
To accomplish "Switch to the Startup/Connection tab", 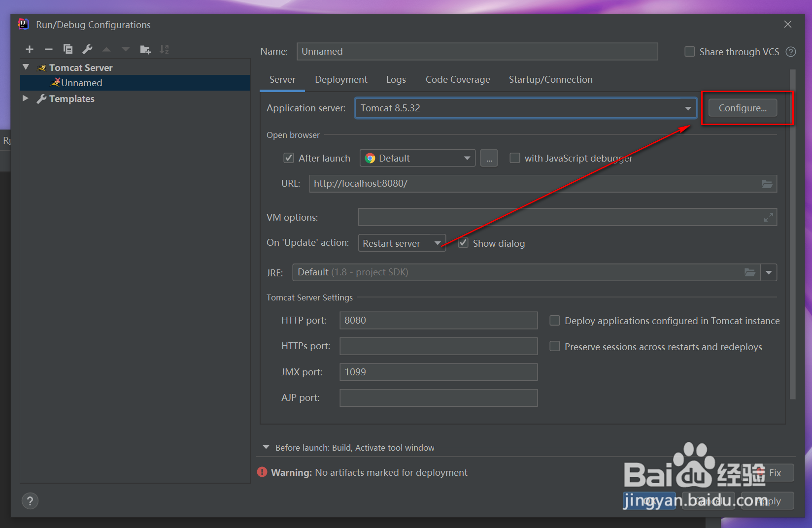I will [550, 80].
